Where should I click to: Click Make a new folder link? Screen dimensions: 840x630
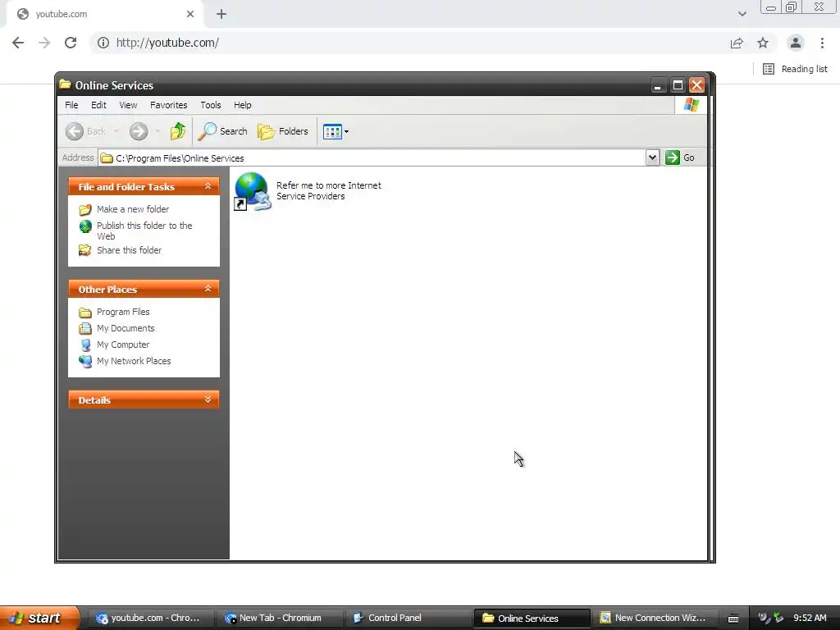pos(133,209)
